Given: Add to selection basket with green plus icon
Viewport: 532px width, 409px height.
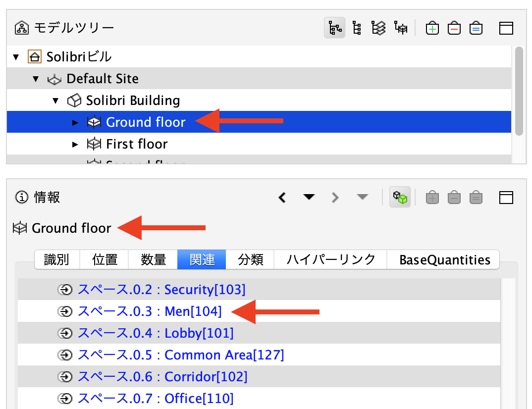Looking at the screenshot, I should click(x=432, y=28).
